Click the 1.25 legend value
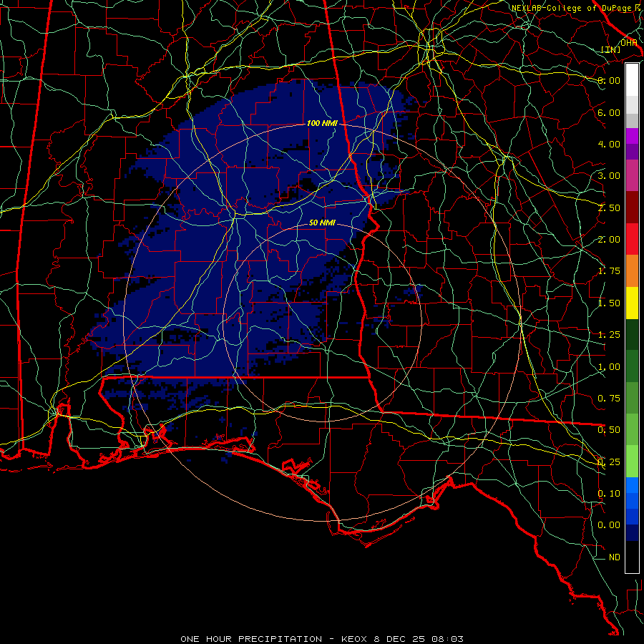Screen dimensions: 644x644 [609, 335]
